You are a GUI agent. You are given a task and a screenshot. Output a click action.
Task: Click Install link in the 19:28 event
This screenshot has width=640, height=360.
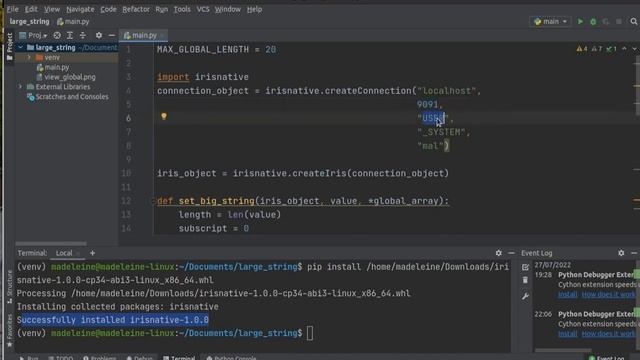[567, 294]
